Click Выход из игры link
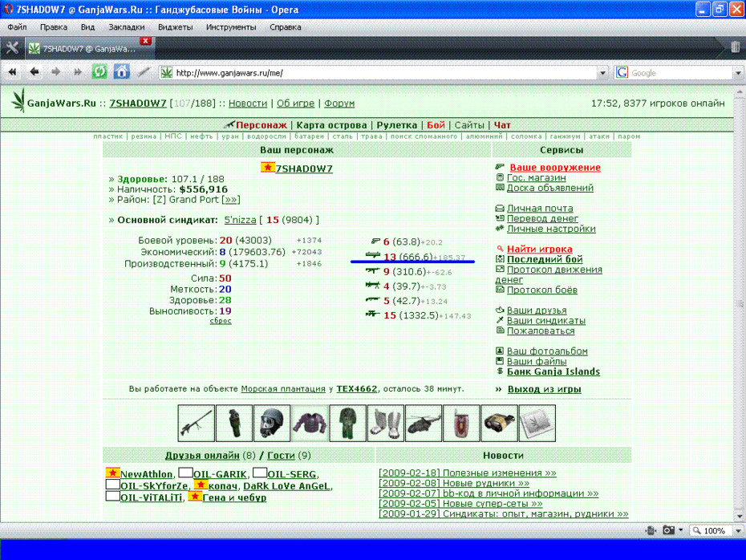746x560 pixels. (x=545, y=389)
